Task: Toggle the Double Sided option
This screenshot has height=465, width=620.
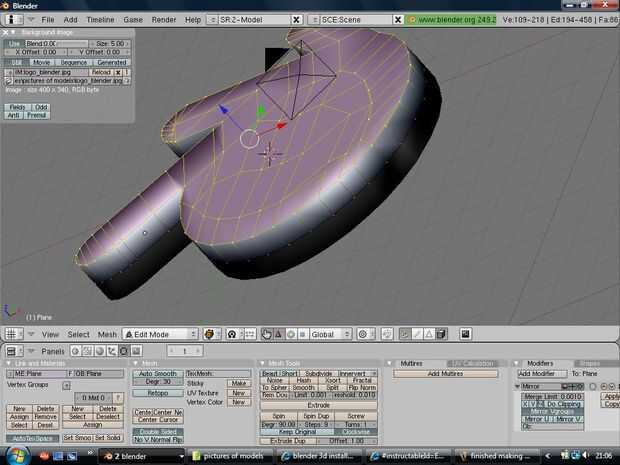Action: 158,432
